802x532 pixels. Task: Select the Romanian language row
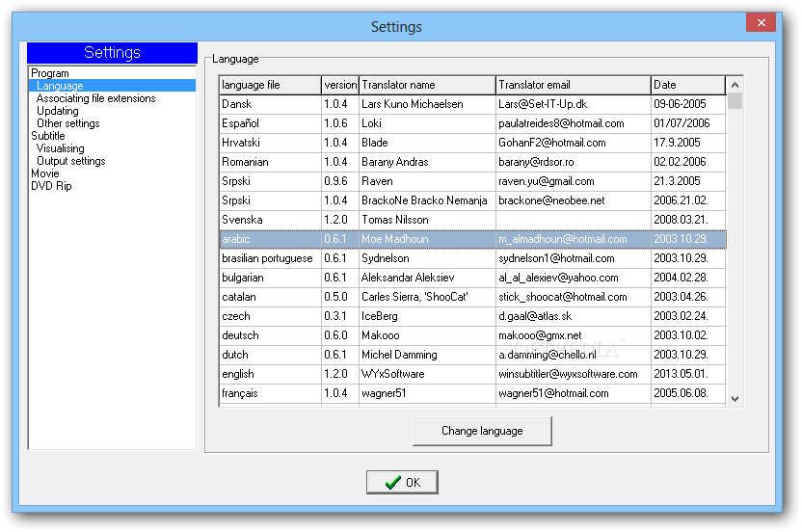click(472, 162)
